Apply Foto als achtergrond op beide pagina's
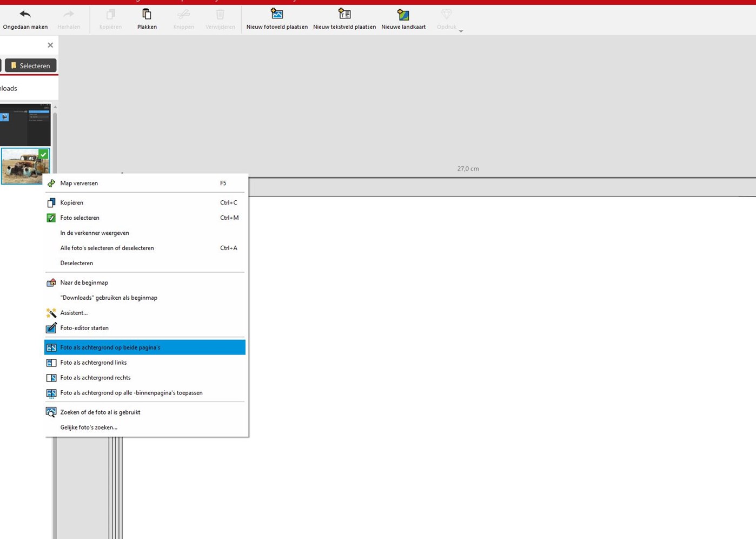Viewport: 756px width, 539px height. [110, 347]
